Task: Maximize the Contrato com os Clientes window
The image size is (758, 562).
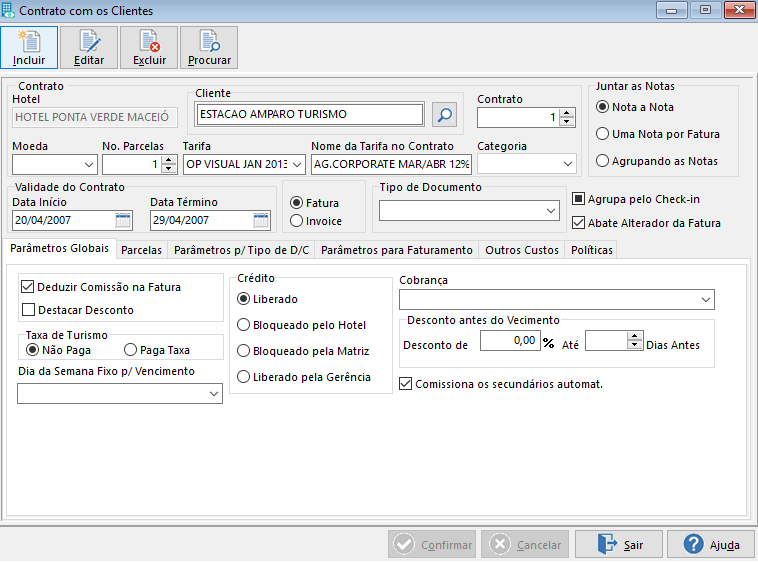Action: tap(705, 10)
